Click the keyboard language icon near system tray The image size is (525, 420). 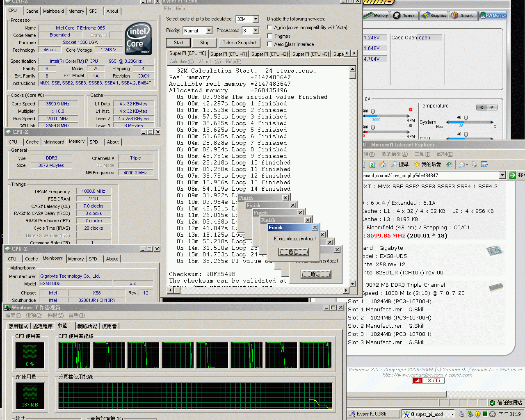coord(462,414)
